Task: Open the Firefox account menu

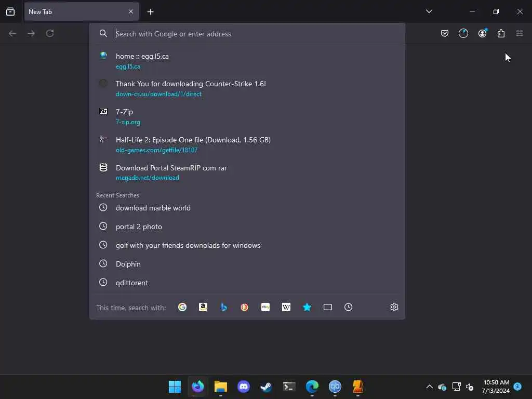Action: [x=482, y=33]
